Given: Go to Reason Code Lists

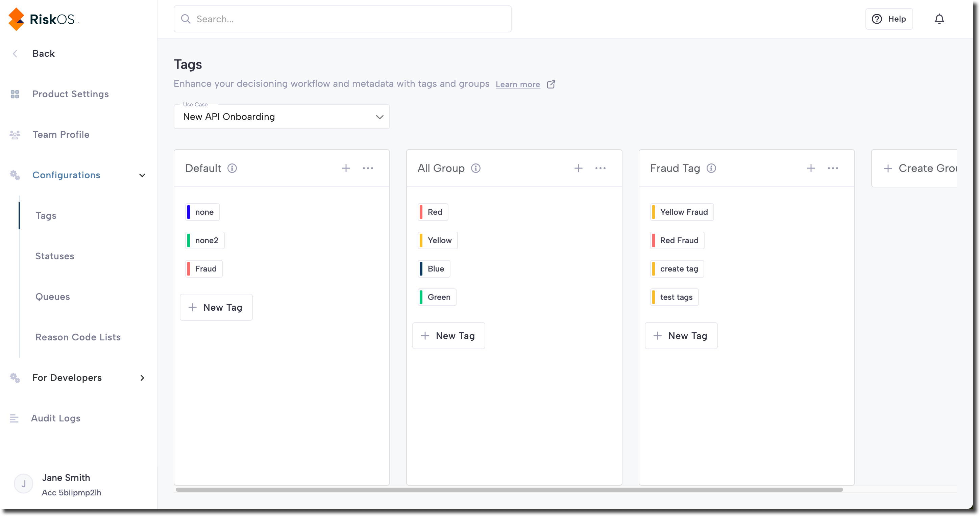Looking at the screenshot, I should 78,337.
